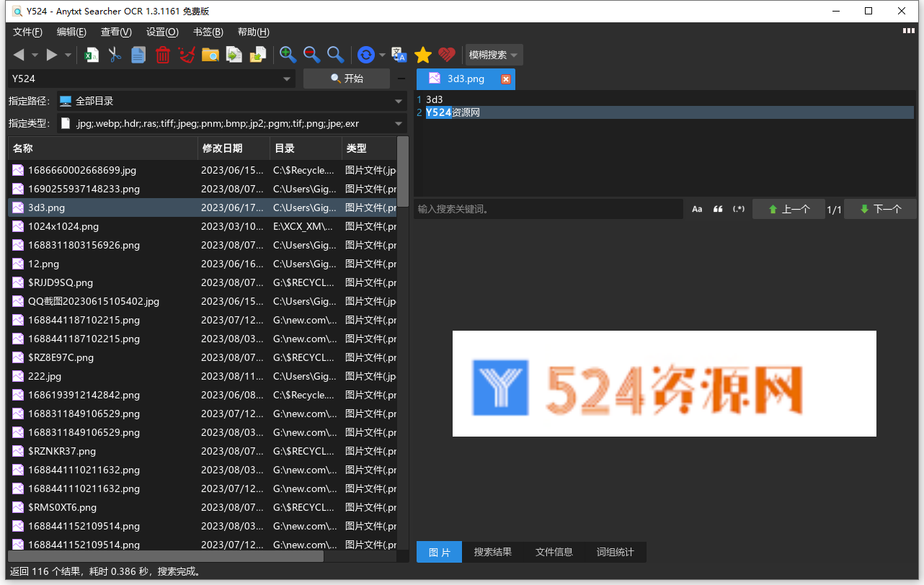Click the folder search locate icon
This screenshot has height=585, width=924.
tap(210, 55)
